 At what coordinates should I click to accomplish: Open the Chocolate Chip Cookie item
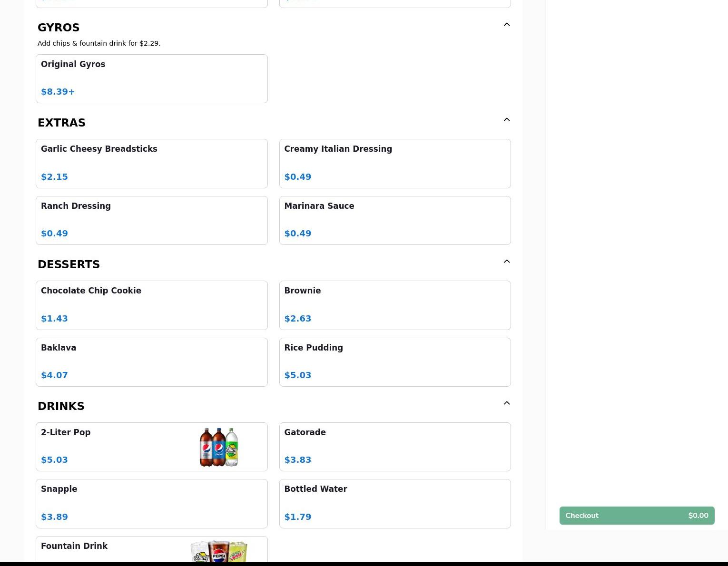coord(151,305)
